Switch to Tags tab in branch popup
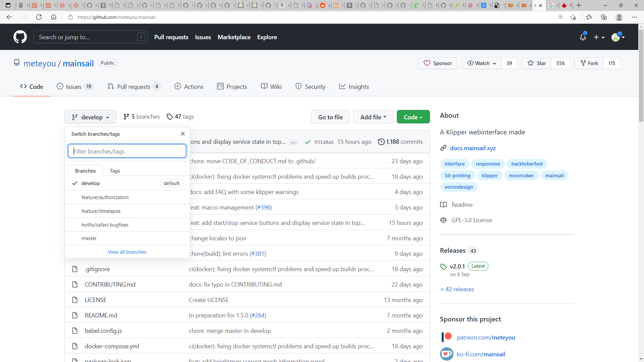This screenshot has width=644, height=362. tap(115, 171)
